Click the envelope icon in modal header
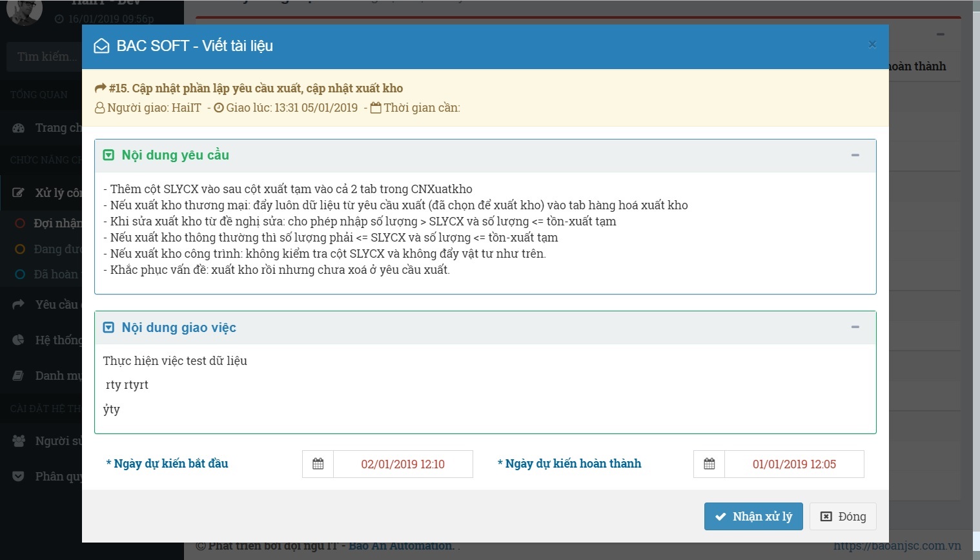980x560 pixels. click(101, 46)
